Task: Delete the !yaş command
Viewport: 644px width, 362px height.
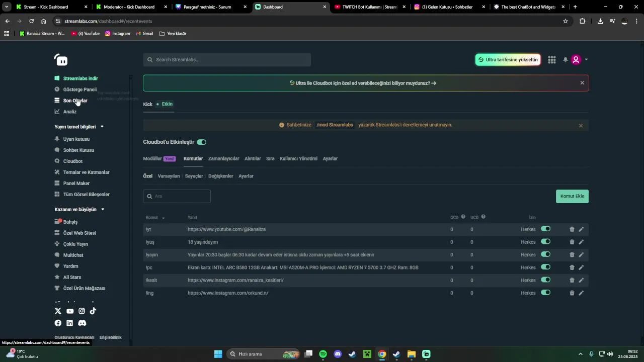Action: [x=572, y=242]
